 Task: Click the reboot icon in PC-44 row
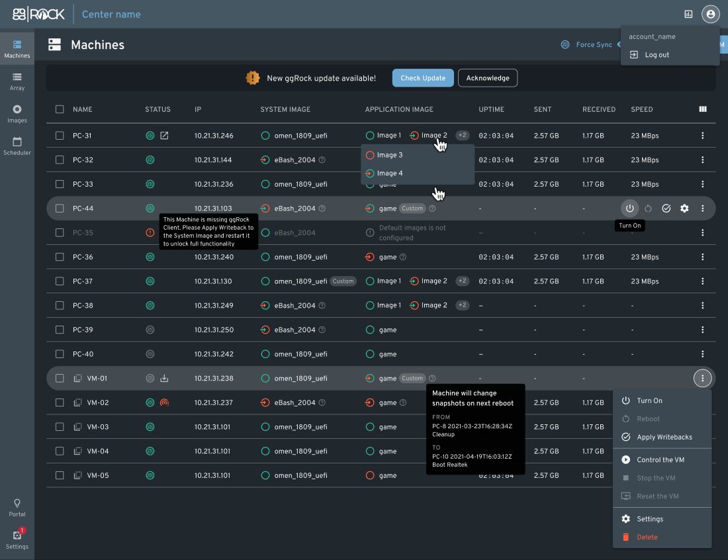[648, 209]
